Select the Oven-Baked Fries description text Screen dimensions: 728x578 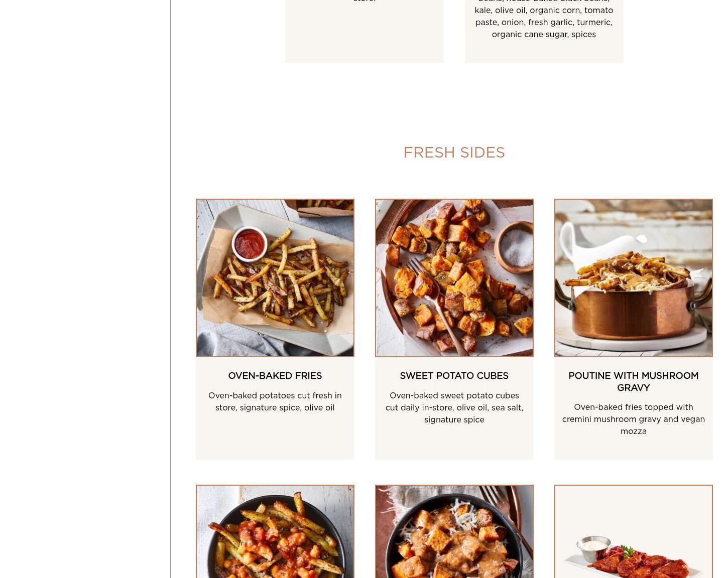coord(275,402)
